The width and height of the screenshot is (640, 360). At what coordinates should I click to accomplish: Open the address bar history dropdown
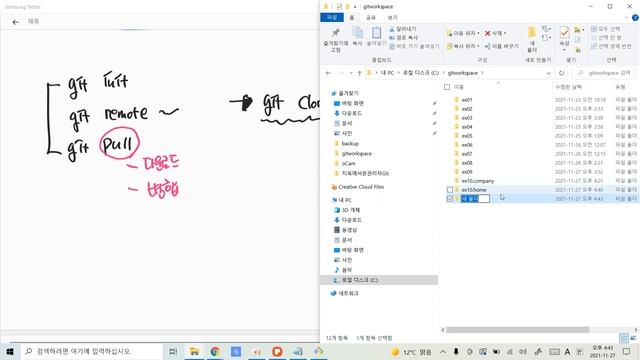(548, 73)
